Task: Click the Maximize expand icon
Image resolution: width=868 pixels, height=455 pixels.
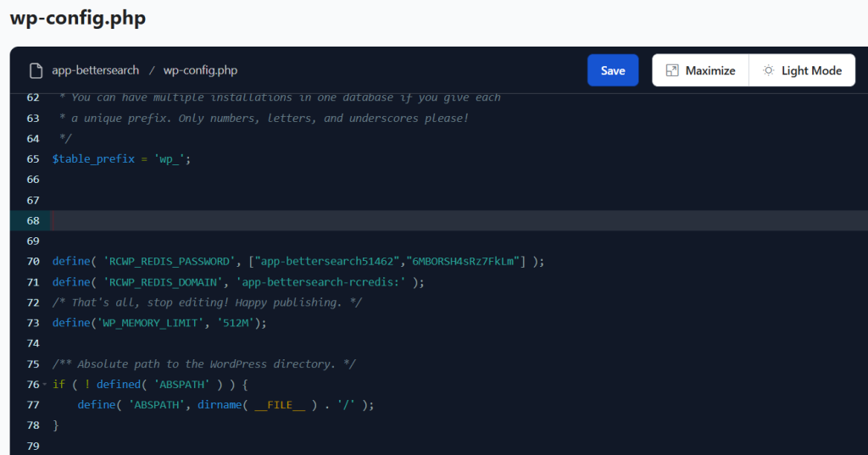Action: (672, 70)
